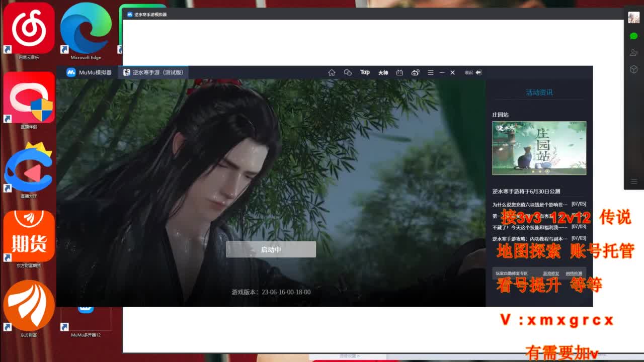Open 东方财富 desktop shortcut
This screenshot has height=362, width=644.
[x=29, y=309]
